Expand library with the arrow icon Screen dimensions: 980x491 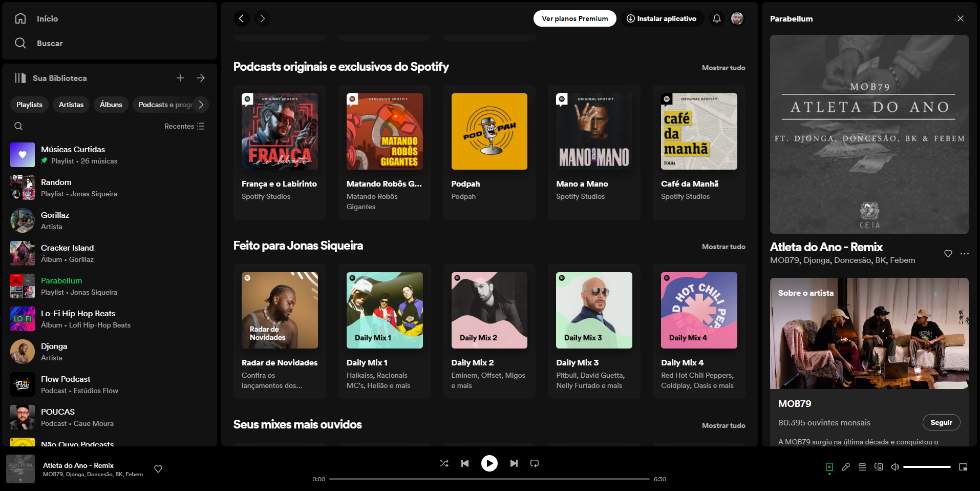click(x=201, y=78)
